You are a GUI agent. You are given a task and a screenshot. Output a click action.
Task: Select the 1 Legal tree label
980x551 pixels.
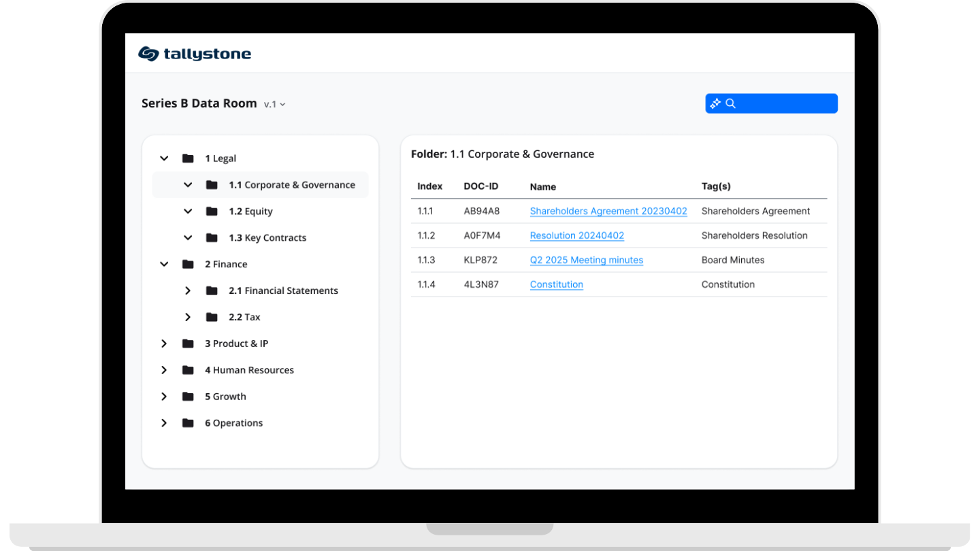[220, 158]
